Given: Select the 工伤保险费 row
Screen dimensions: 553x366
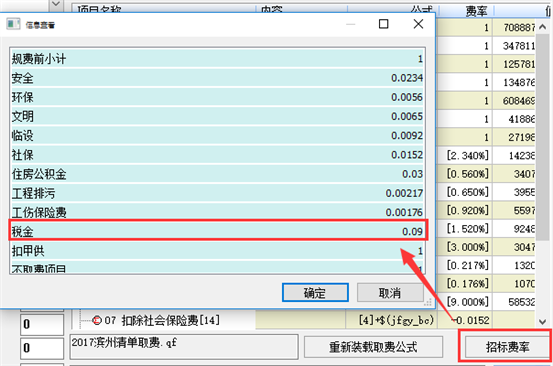Looking at the screenshot, I should coord(218,212).
